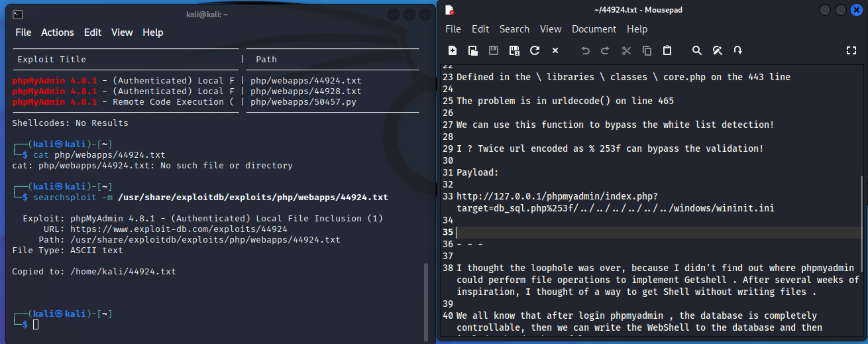Click path php/webapps/50457.py in results table
Viewport: 868px width, 344px height.
[303, 101]
